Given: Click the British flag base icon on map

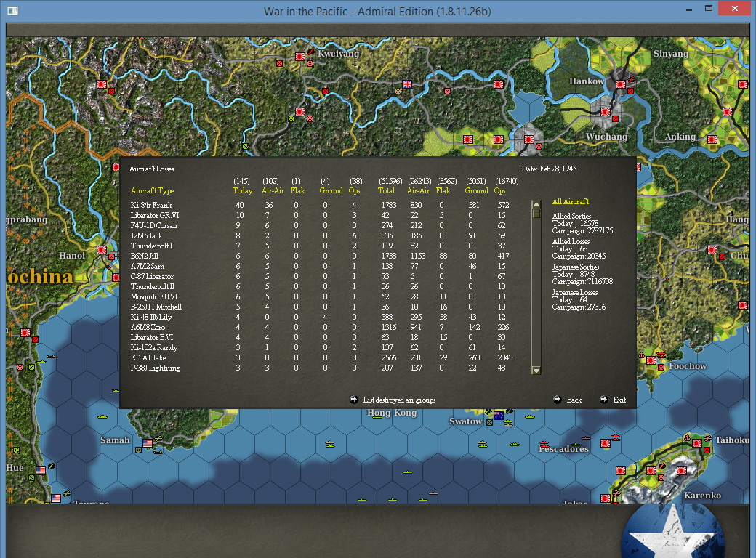Looking at the screenshot, I should [x=407, y=84].
